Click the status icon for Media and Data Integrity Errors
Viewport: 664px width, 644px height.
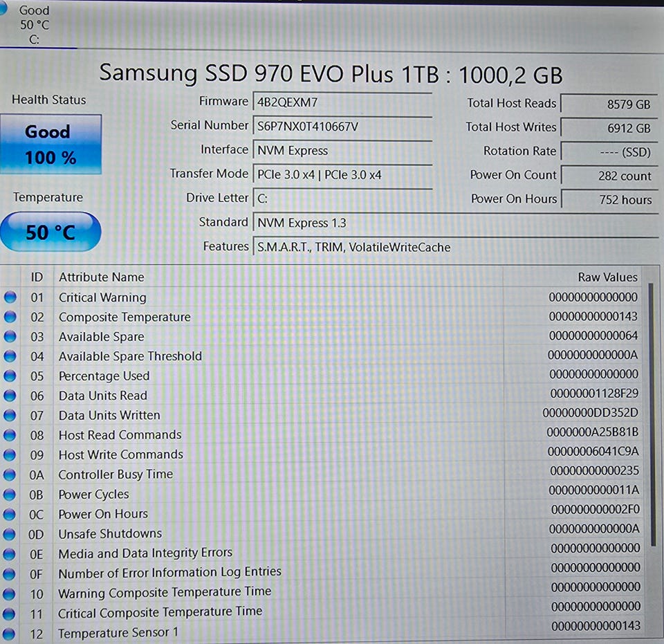9,554
